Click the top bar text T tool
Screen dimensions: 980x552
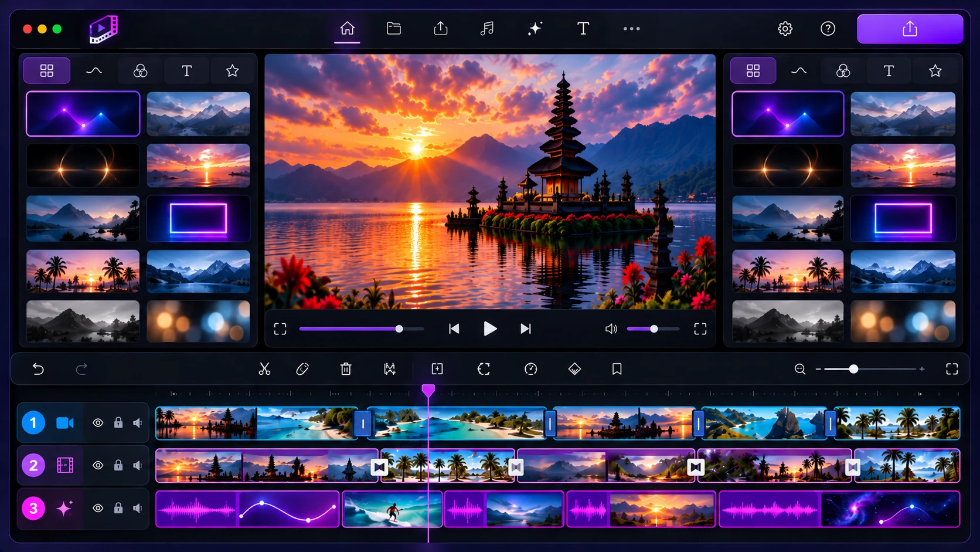pyautogui.click(x=583, y=28)
